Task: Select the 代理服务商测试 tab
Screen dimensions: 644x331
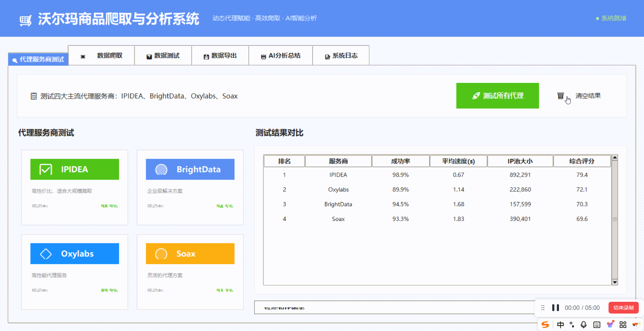Action: coord(38,59)
